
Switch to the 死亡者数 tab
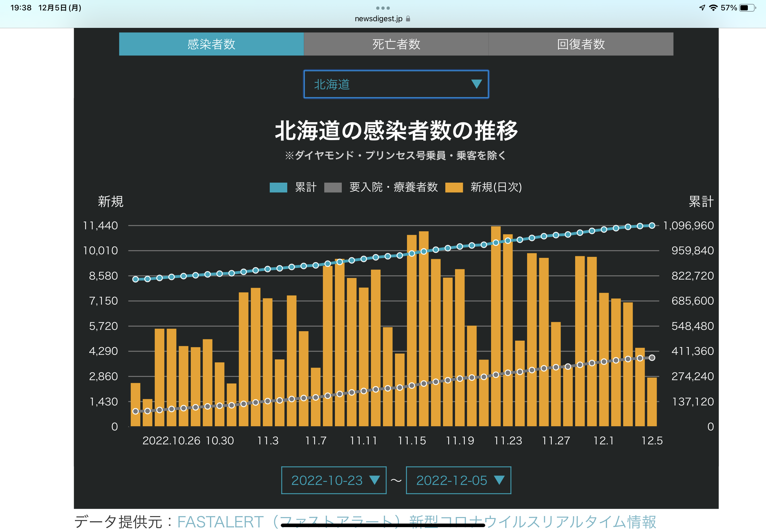click(x=396, y=44)
